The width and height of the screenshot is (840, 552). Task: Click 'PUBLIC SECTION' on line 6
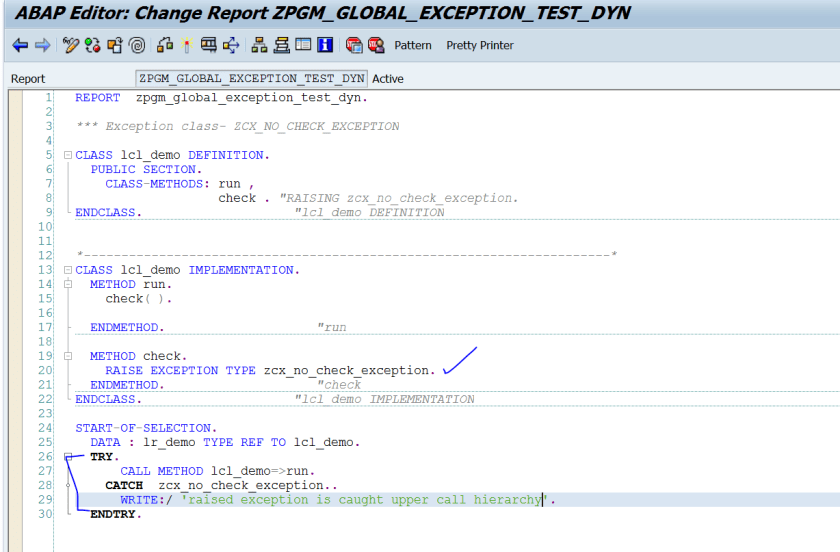[x=144, y=169]
